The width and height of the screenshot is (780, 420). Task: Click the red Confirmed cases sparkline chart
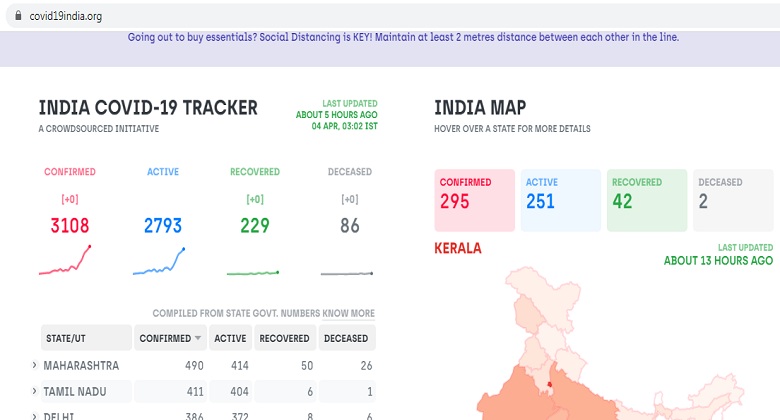click(65, 261)
